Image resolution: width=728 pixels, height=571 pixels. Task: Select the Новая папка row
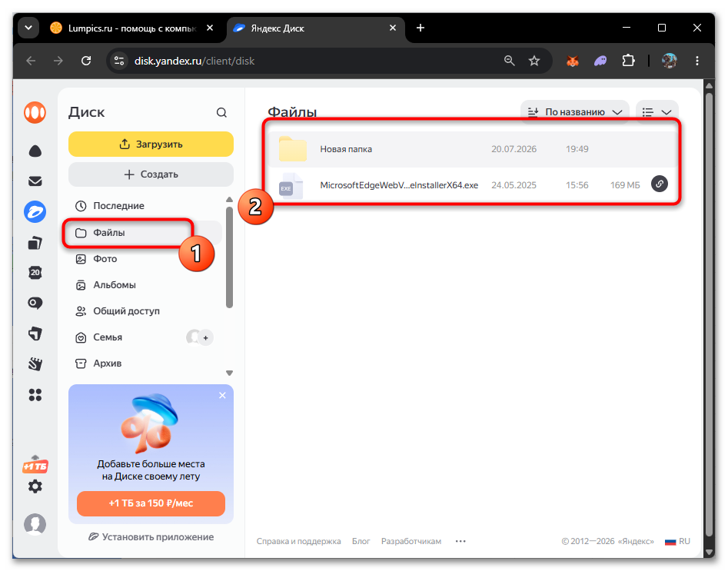(472, 149)
